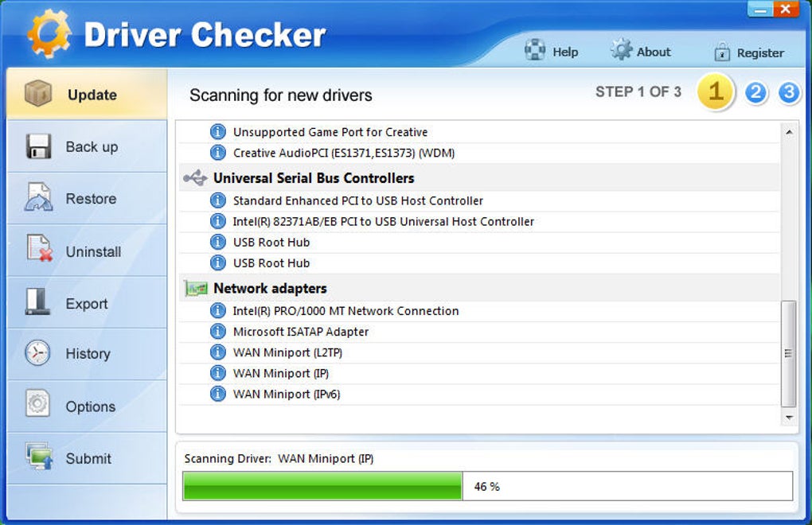Switch to the Back up section

click(x=92, y=147)
